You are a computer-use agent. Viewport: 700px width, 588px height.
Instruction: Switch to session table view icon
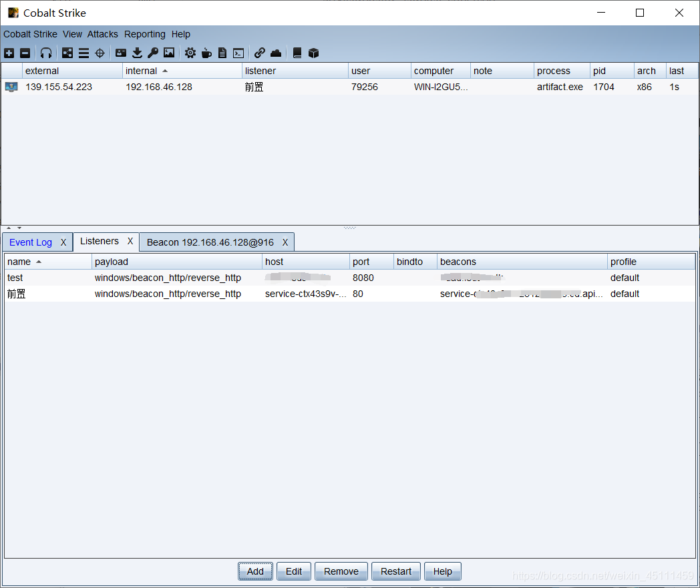pyautogui.click(x=83, y=53)
